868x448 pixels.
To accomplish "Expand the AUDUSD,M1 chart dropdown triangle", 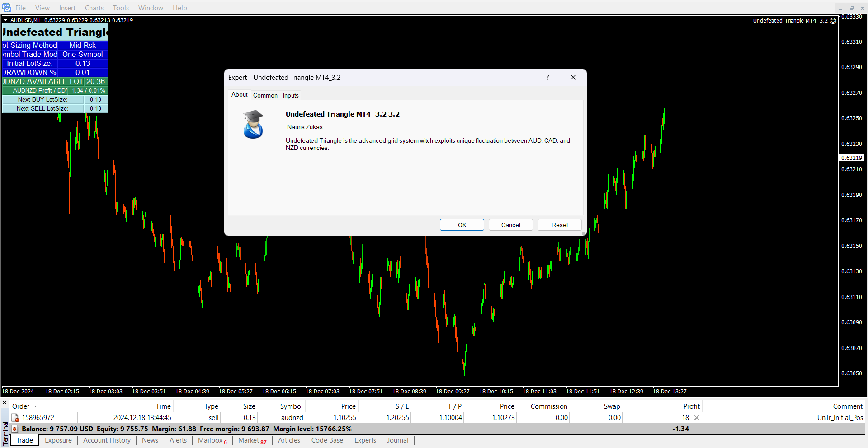I will coord(6,20).
